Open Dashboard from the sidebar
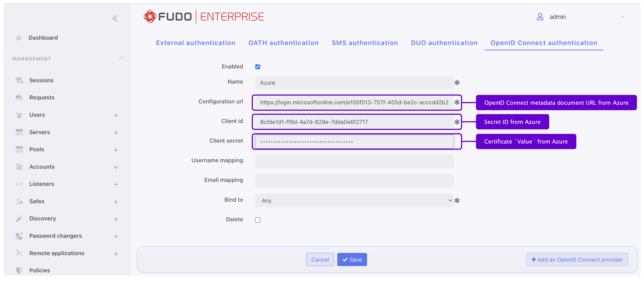This screenshot has width=644, height=281. (43, 38)
